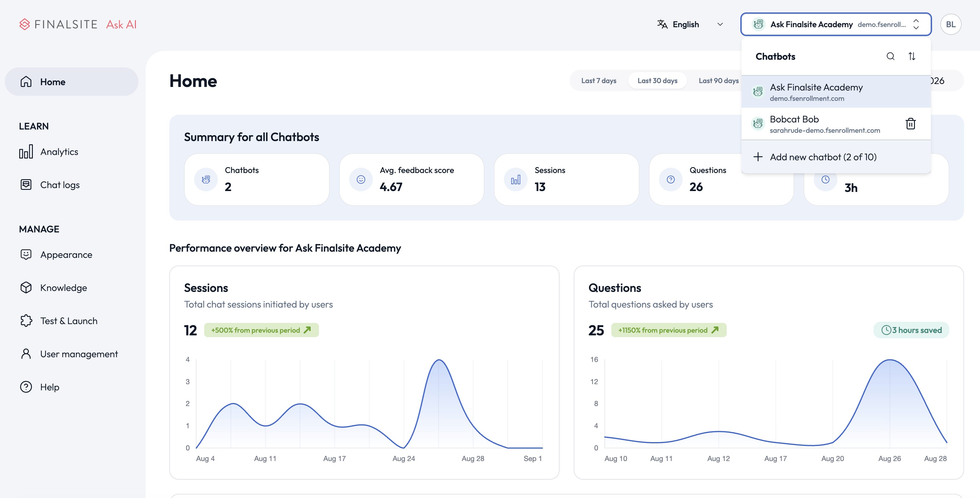The height and width of the screenshot is (498, 980).
Task: Click the Questions summary card icon
Action: 671,180
